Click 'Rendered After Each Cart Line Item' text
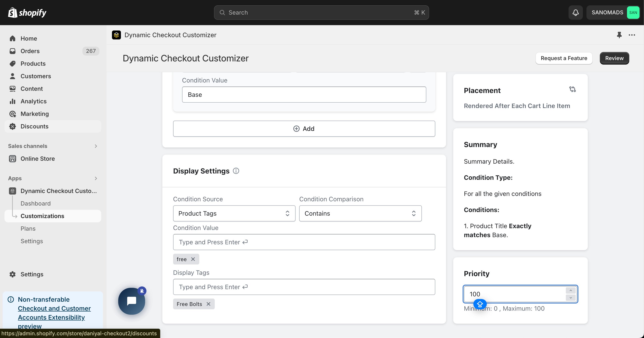Image resolution: width=644 pixels, height=338 pixels. click(x=517, y=106)
